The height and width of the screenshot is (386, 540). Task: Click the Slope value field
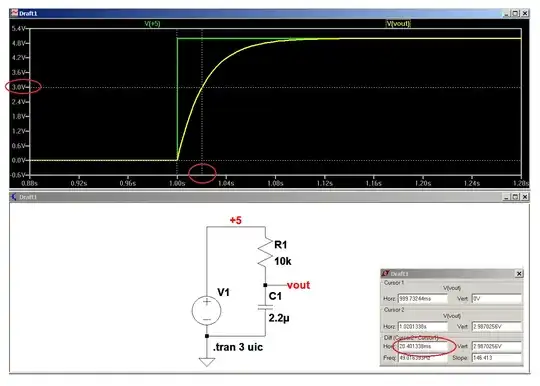pos(497,358)
